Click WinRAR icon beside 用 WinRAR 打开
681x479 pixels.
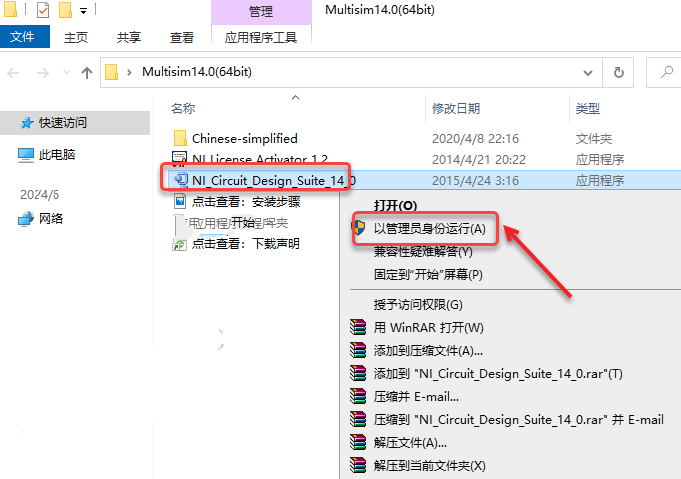pos(358,327)
